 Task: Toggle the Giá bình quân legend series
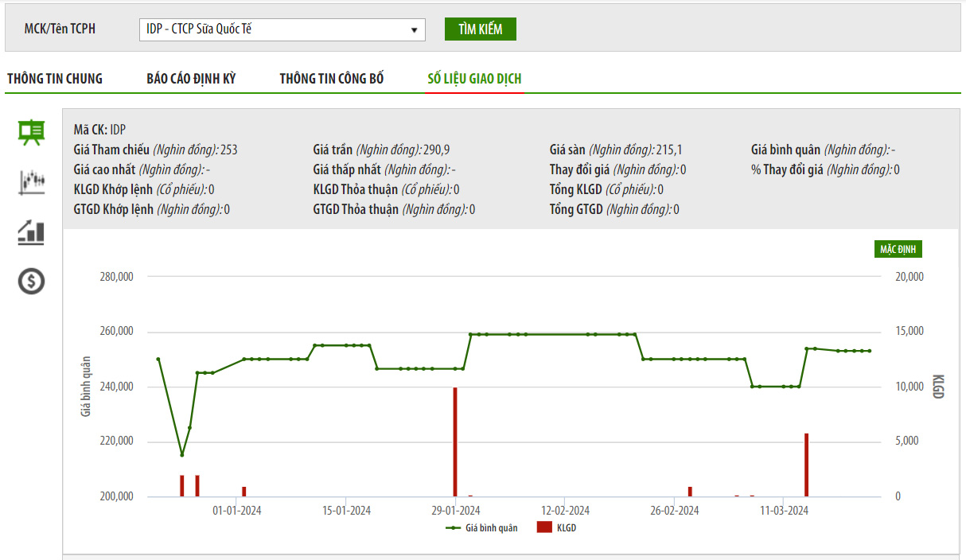[481, 527]
